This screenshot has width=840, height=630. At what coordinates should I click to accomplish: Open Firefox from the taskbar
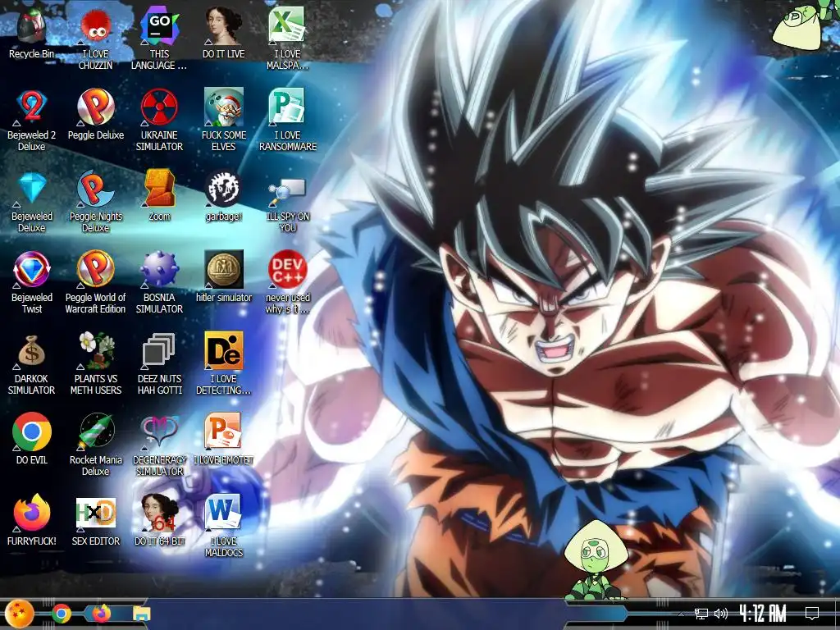(x=102, y=614)
